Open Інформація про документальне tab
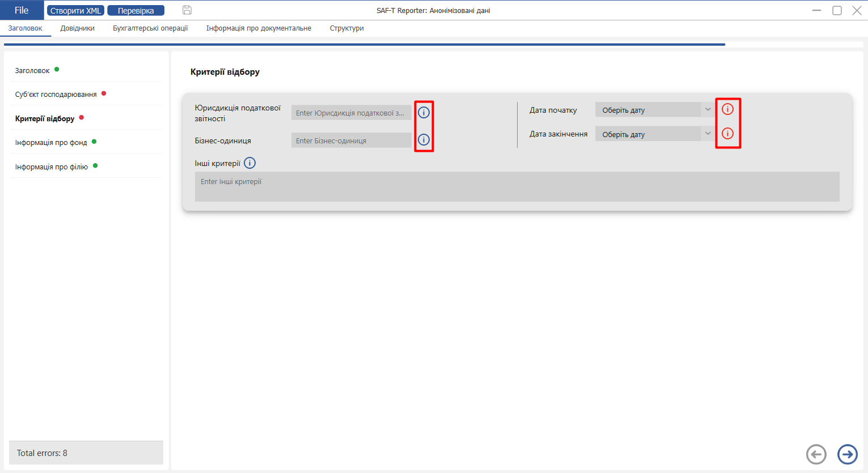 coord(259,28)
